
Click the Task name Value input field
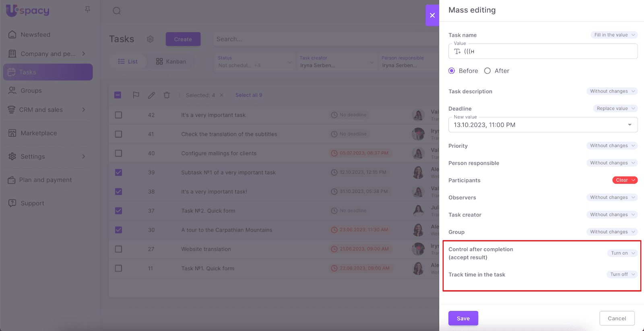pyautogui.click(x=547, y=51)
